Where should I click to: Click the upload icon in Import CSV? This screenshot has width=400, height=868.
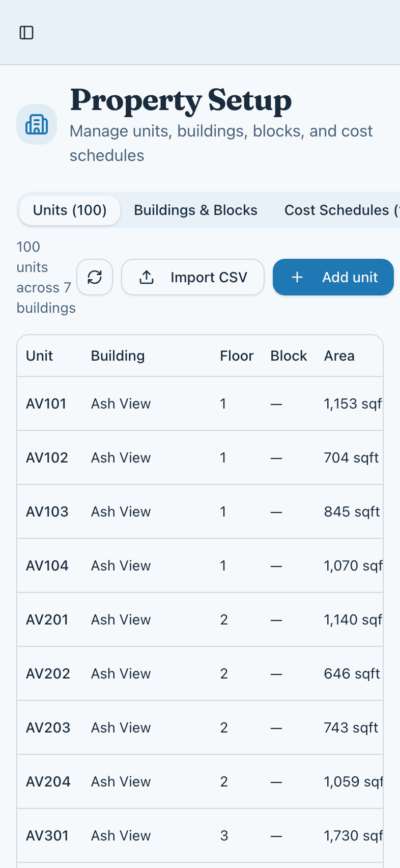147,277
